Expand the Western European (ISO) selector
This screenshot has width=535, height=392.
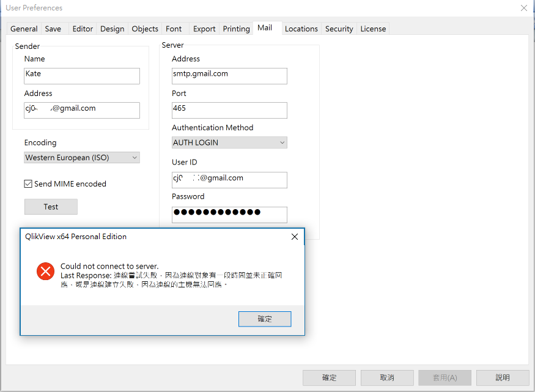coord(136,157)
